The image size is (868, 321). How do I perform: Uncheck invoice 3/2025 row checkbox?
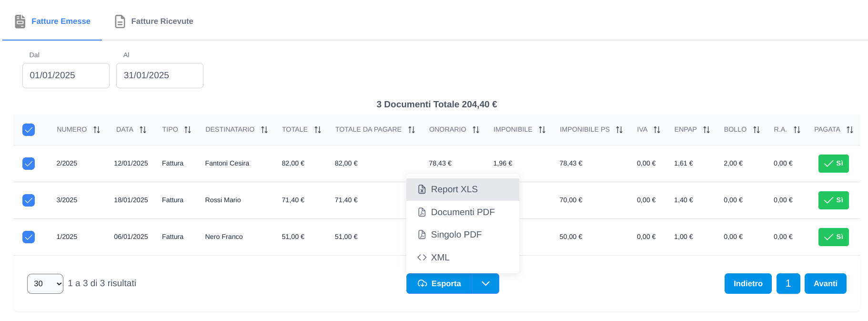[x=29, y=200]
